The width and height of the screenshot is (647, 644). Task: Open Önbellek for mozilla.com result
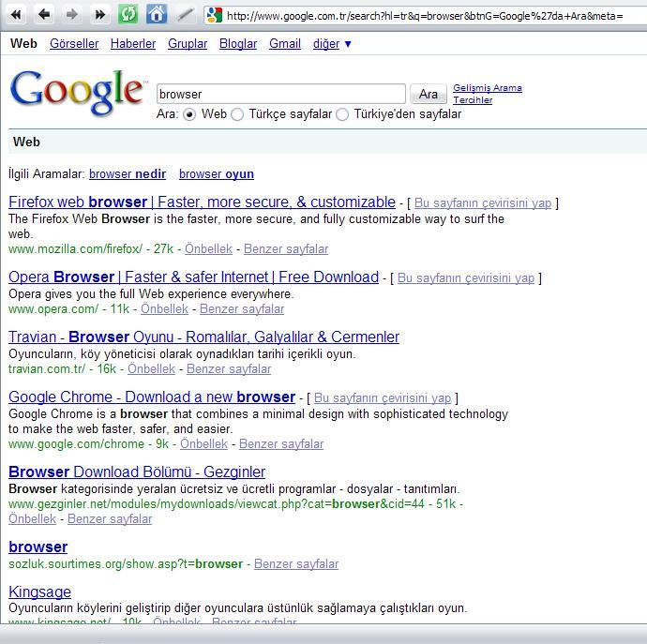point(208,249)
